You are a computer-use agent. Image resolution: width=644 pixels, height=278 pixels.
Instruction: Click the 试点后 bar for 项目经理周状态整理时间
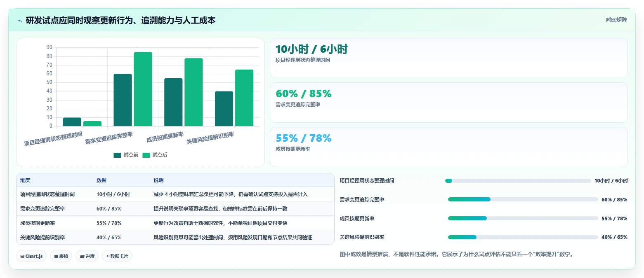92,124
